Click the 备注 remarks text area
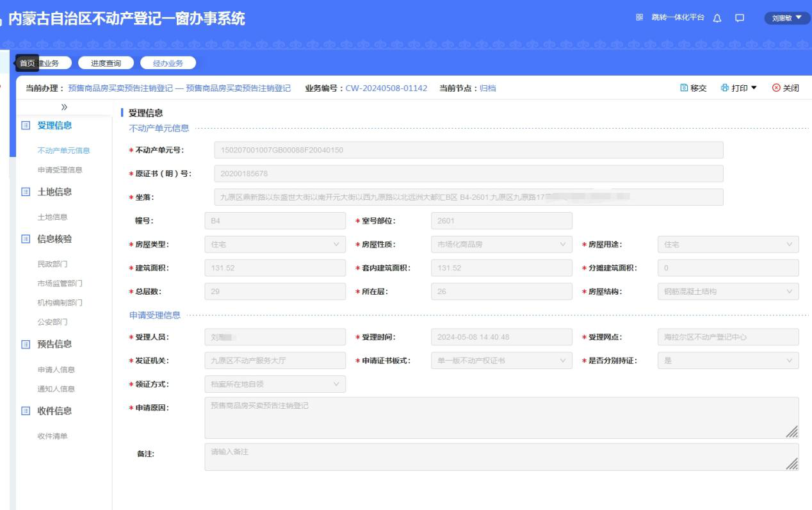The width and height of the screenshot is (812, 510). 501,457
